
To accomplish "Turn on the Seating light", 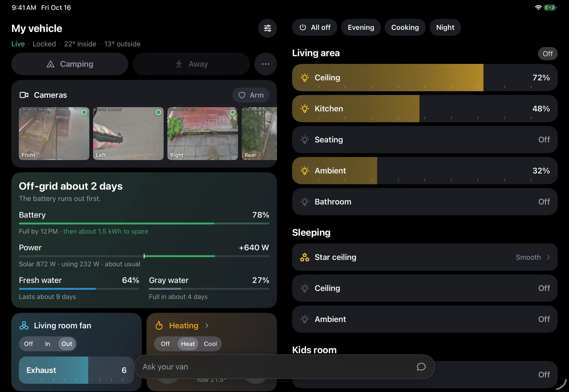I will (x=425, y=140).
